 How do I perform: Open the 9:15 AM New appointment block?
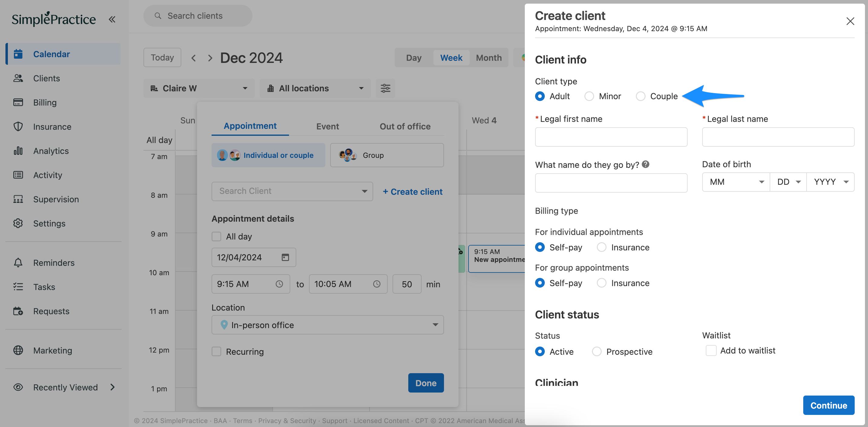(497, 259)
